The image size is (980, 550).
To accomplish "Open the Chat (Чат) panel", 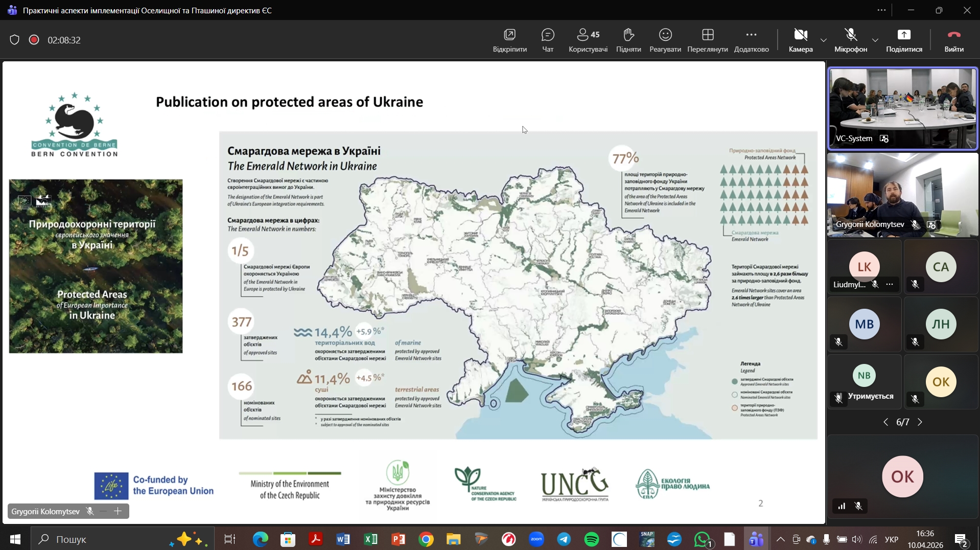I will pos(548,40).
